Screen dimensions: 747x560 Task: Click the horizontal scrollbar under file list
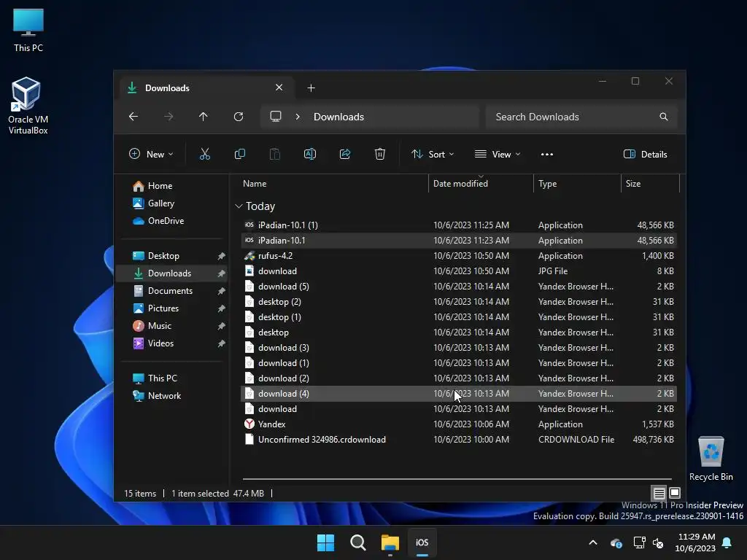[x=457, y=478]
